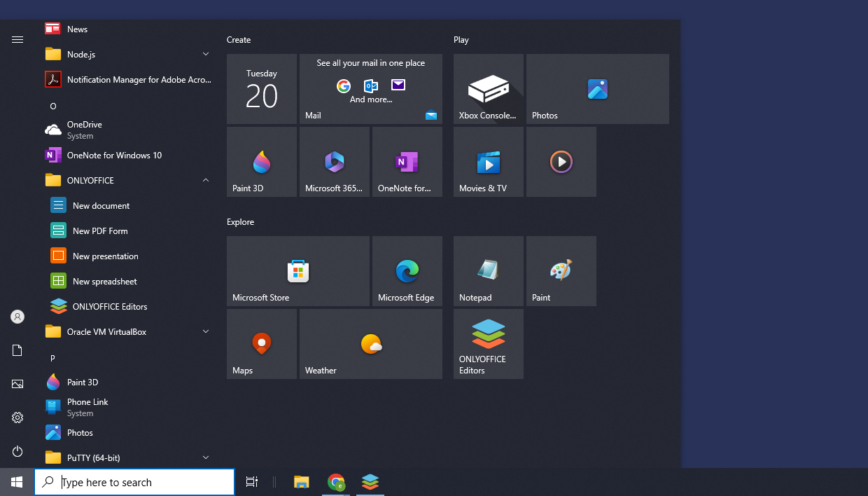This screenshot has width=868, height=496.
Task: Click the taskbar search box
Action: click(134, 482)
